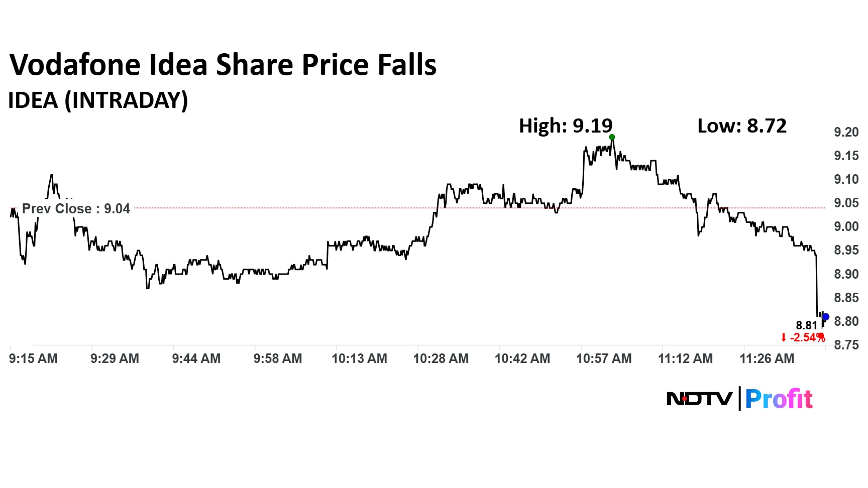Click the Prev Close : 9.04 label
This screenshot has height=488, width=868.
pos(76,208)
